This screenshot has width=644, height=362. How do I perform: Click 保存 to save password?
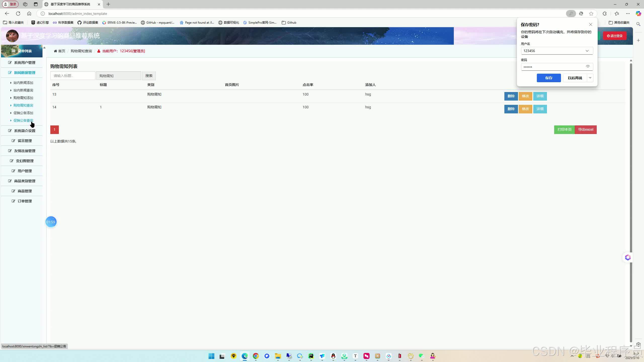point(549,78)
